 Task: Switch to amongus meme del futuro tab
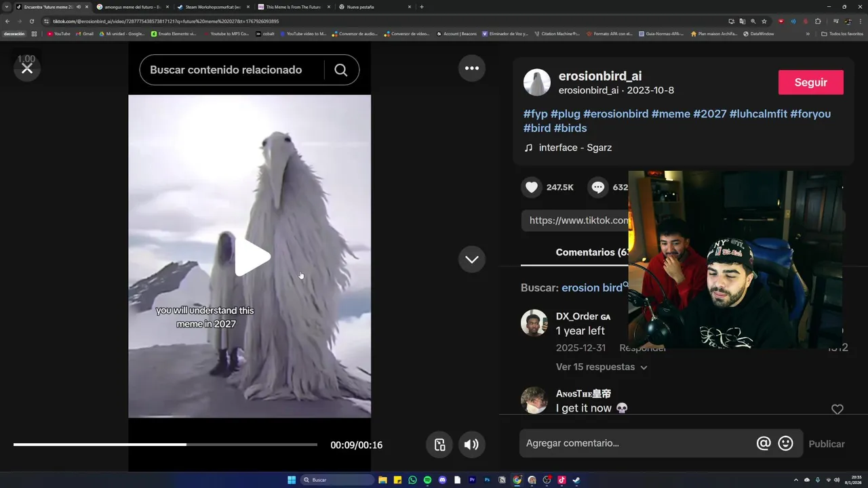click(x=132, y=7)
